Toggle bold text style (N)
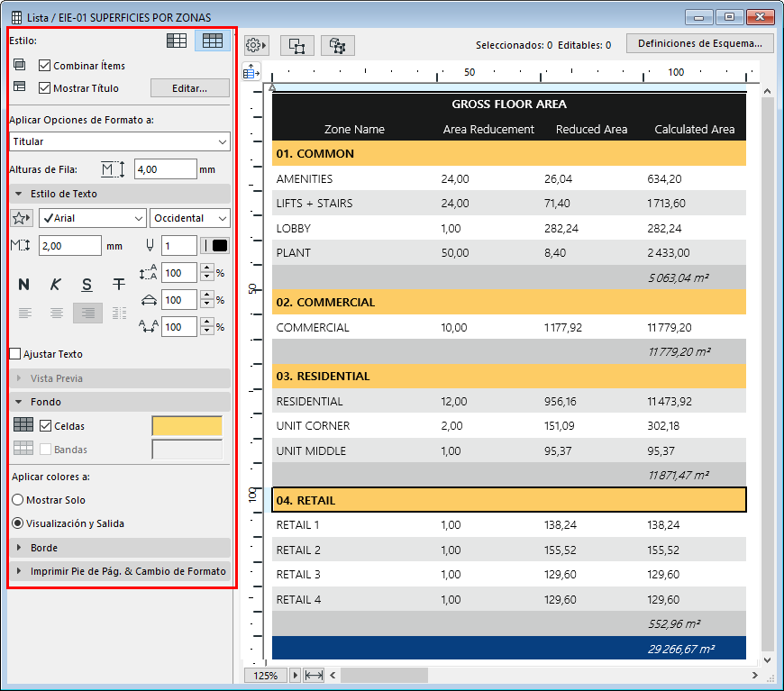Image resolution: width=784 pixels, height=691 pixels. (x=24, y=285)
